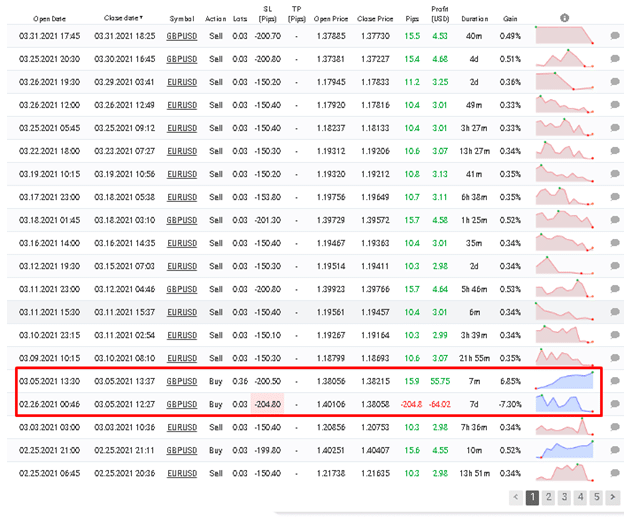Screen dimensions: 624x517
Task: Sort trades by Profit (USD) column header
Action: [439, 17]
